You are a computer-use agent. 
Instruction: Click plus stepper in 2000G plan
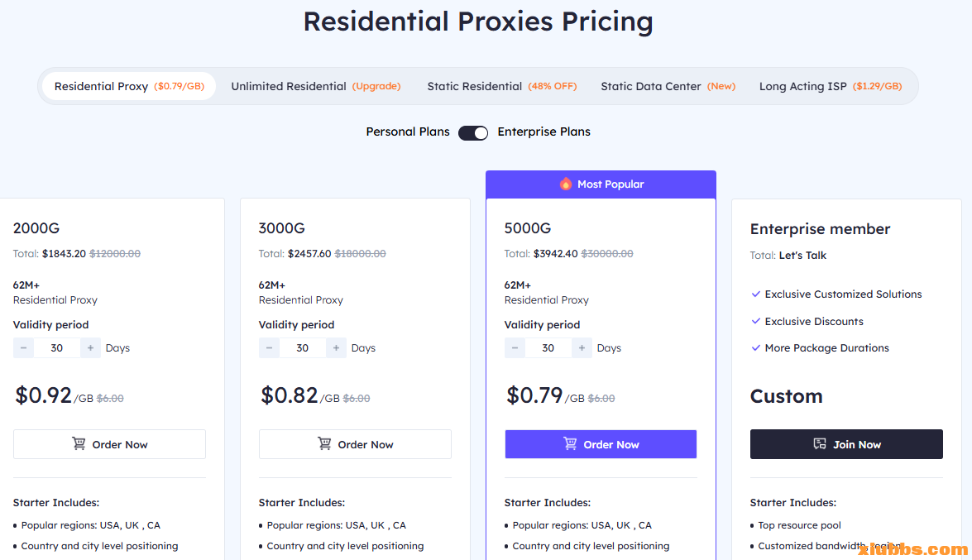(x=90, y=348)
